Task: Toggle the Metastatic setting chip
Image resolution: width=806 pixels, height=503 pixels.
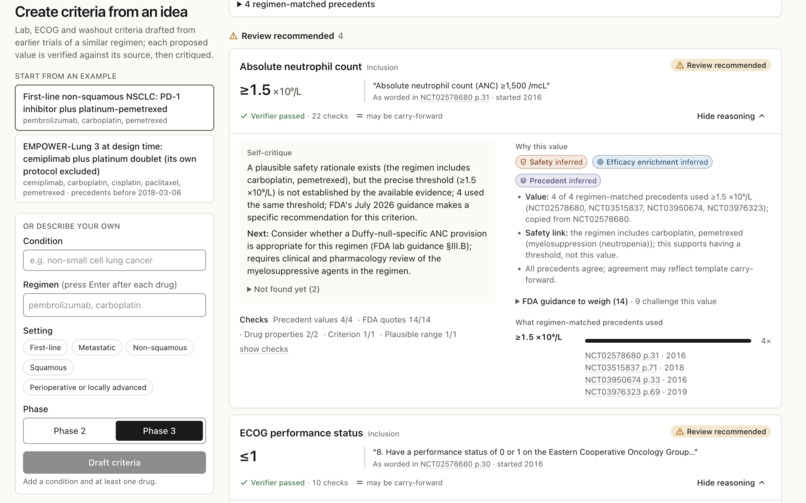Action: point(97,348)
